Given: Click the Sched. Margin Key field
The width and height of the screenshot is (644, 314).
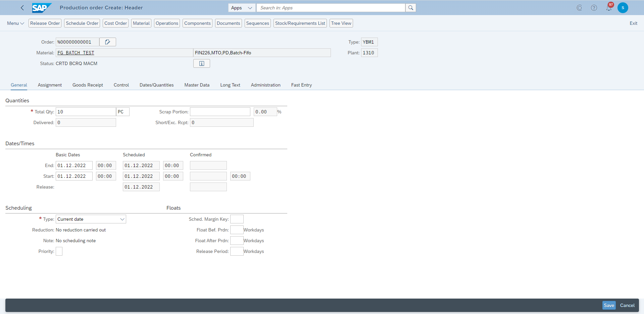Looking at the screenshot, I should click(237, 219).
